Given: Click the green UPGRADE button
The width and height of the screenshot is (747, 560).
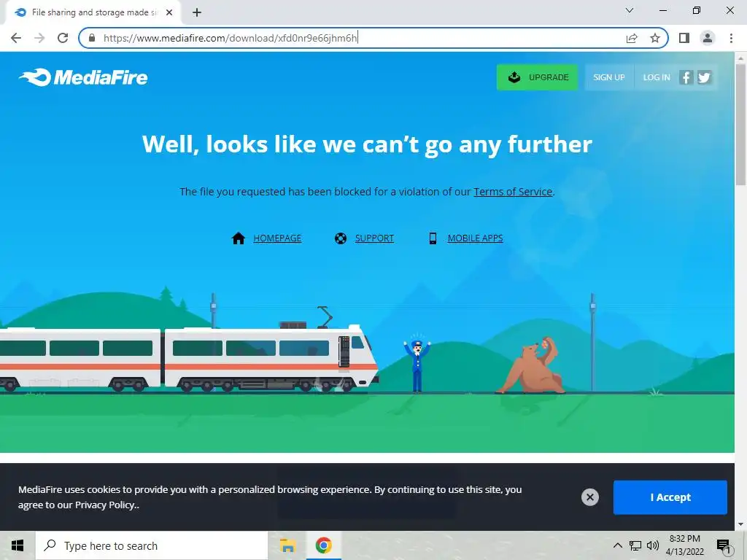Looking at the screenshot, I should click(x=538, y=77).
